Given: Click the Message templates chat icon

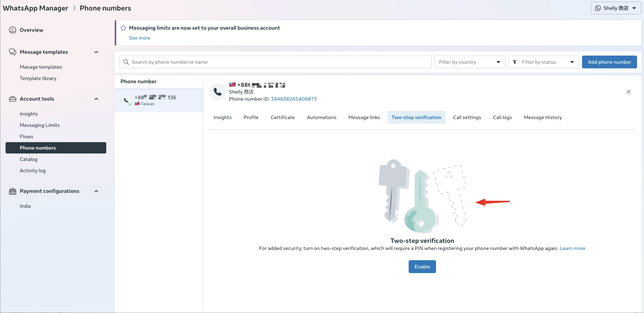Looking at the screenshot, I should click(x=12, y=52).
